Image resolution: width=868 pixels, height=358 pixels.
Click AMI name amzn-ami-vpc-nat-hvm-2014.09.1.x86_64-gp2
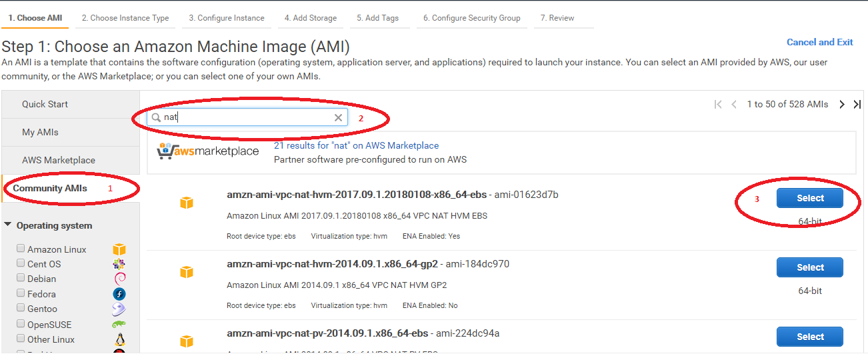332,264
